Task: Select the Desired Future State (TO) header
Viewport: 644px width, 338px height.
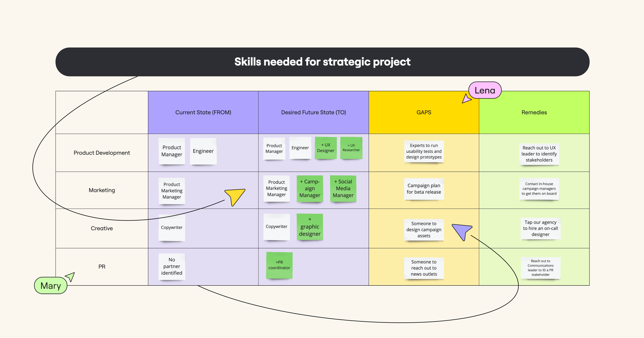Action: click(313, 112)
